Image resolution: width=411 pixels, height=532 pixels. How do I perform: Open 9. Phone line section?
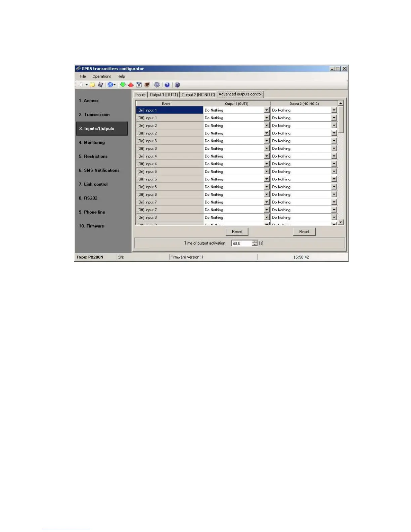[92, 212]
